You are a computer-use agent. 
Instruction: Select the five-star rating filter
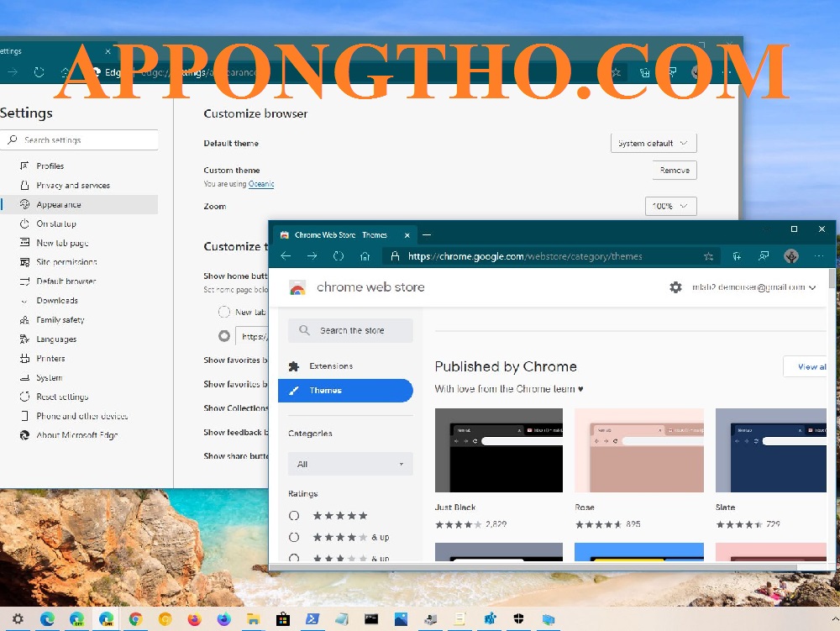pyautogui.click(x=293, y=516)
